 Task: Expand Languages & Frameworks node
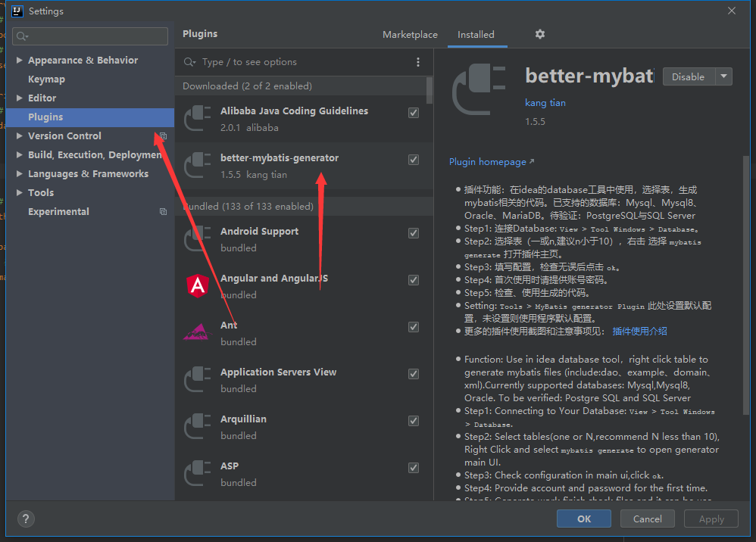19,173
